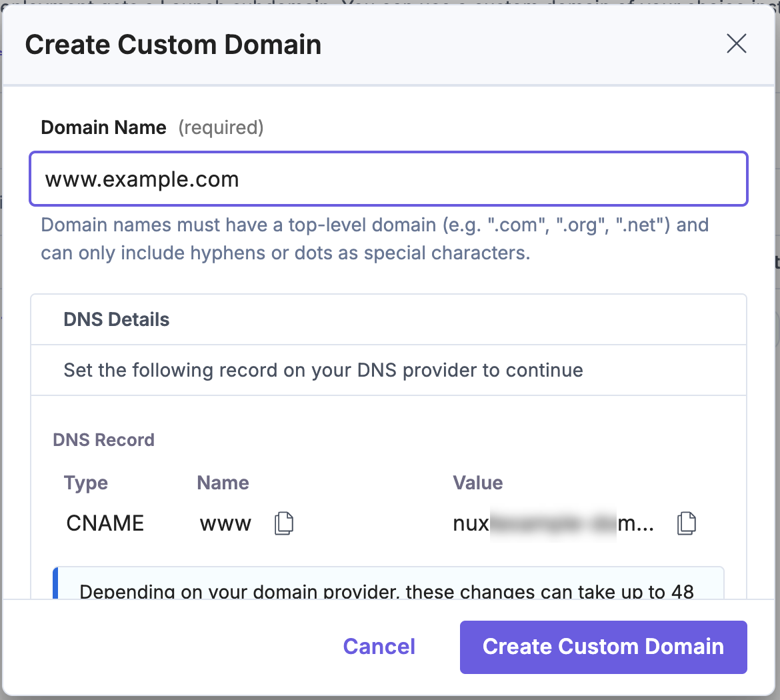Dismiss the dialog using the X icon
This screenshot has height=700, width=780.
736,43
